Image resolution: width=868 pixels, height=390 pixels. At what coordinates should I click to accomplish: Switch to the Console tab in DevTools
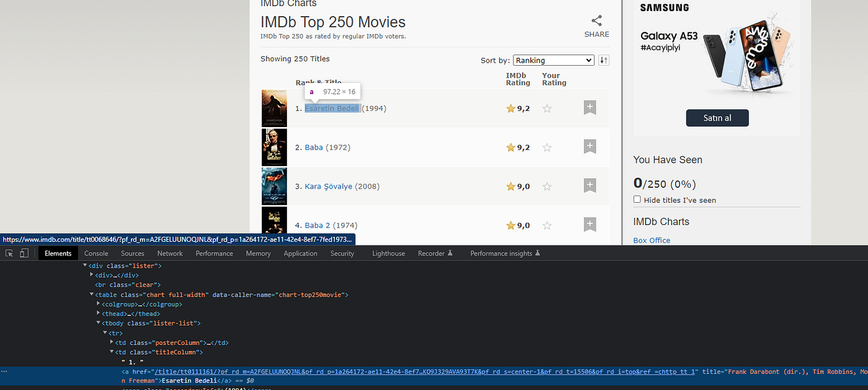click(96, 253)
